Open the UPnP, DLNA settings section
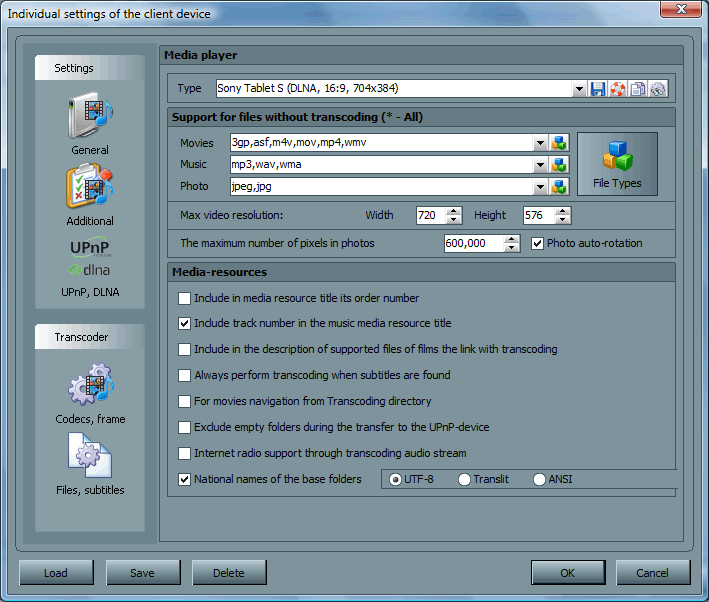Viewport: 709px width, 602px height. [90, 266]
